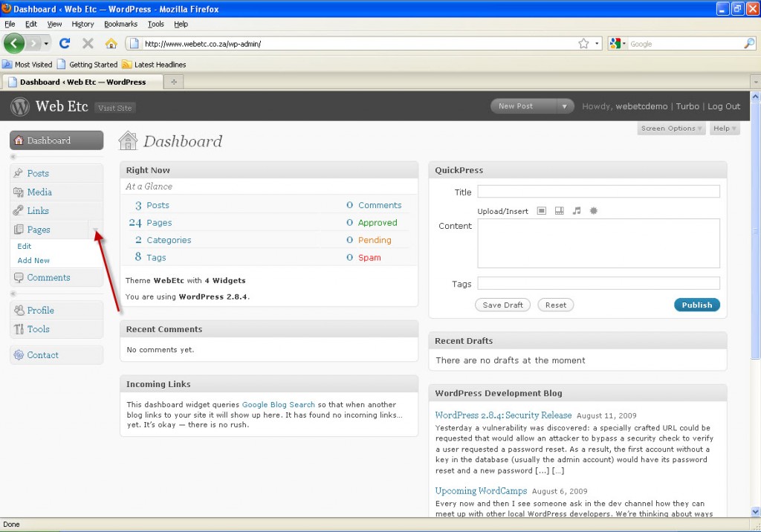
Task: Expand the Screen Options panel
Action: tap(671, 128)
